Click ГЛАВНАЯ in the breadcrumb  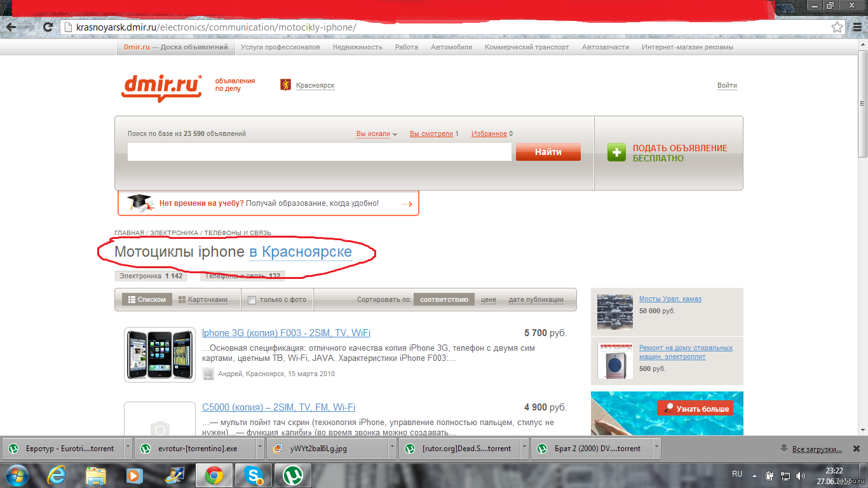[129, 233]
